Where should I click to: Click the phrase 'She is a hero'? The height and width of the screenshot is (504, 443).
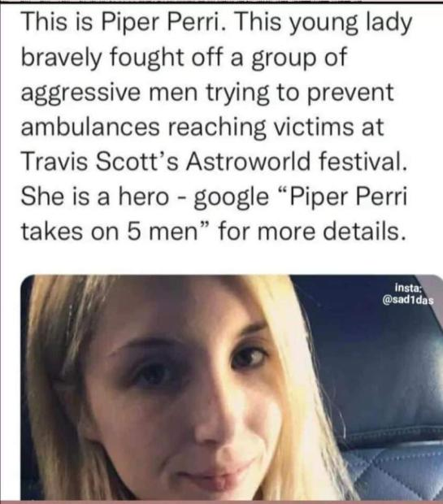[95, 196]
